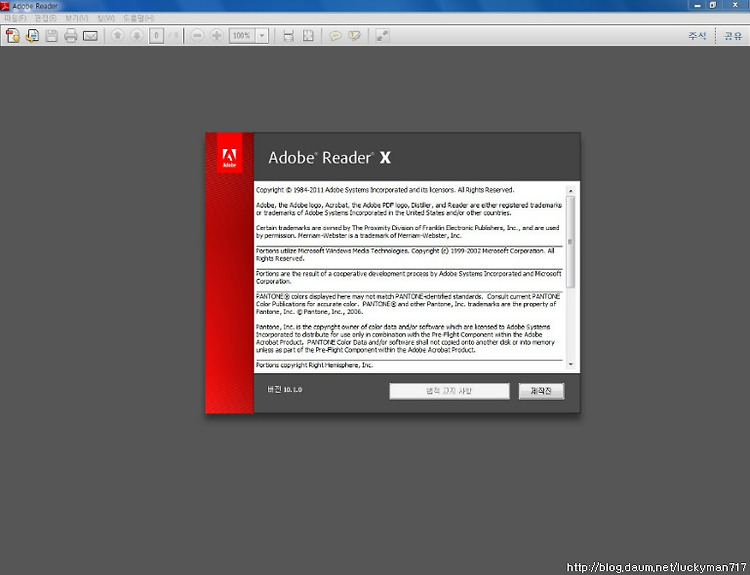Go to previous page arrow icon
Viewport: 750px width, 575px height.
pos(118,36)
